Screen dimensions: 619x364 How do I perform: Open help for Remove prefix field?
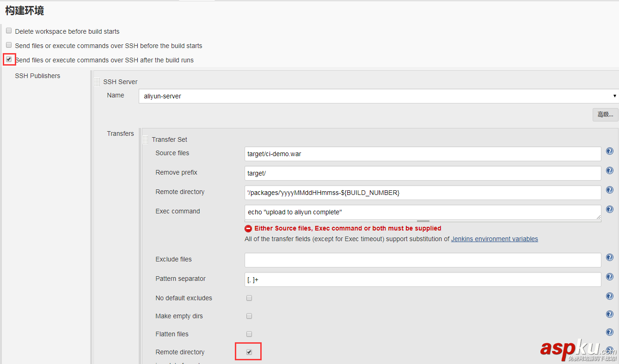pos(609,170)
